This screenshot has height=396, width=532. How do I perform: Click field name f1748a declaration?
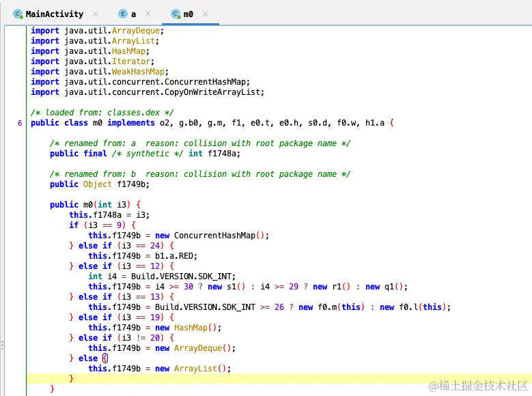pyautogui.click(x=222, y=154)
